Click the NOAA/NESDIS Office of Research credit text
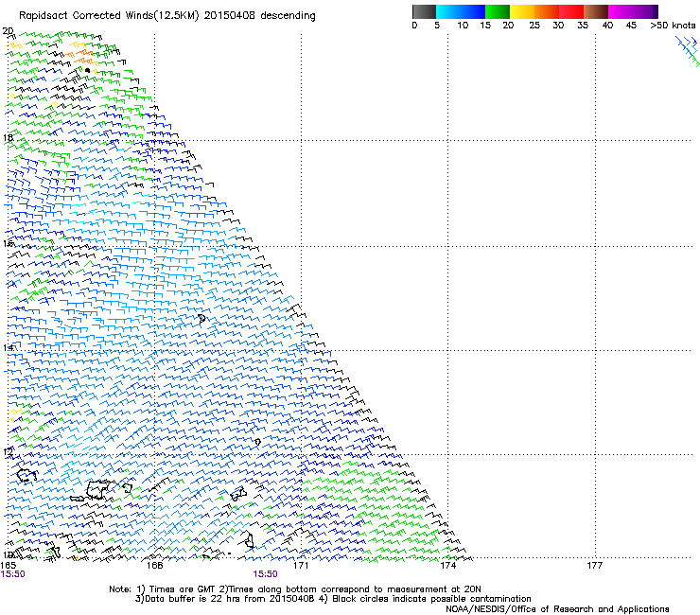The width and height of the screenshot is (700, 615). (x=557, y=609)
